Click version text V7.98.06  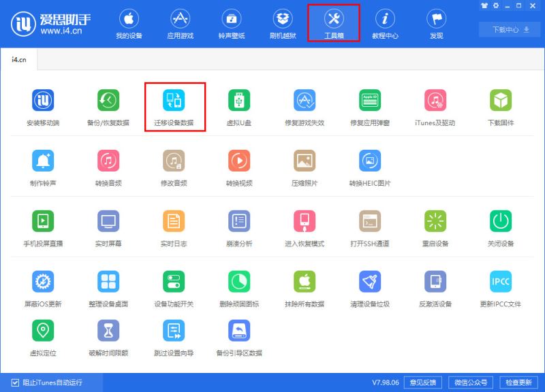[x=386, y=382]
